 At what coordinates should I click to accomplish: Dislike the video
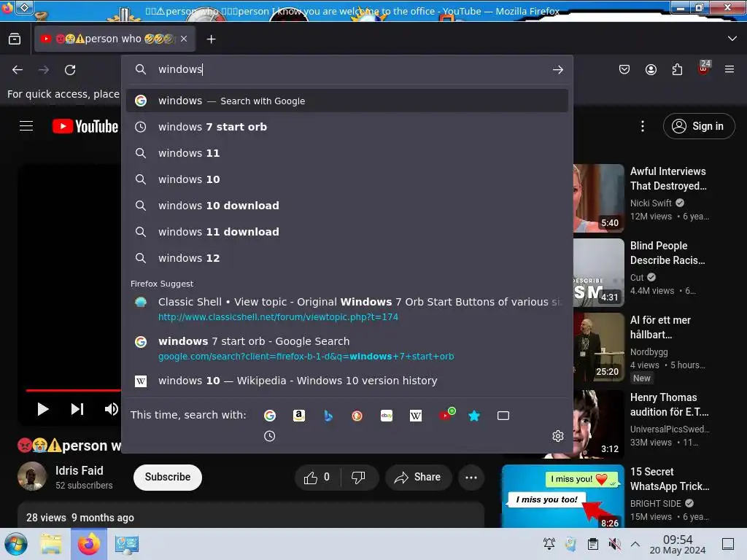[x=358, y=477]
